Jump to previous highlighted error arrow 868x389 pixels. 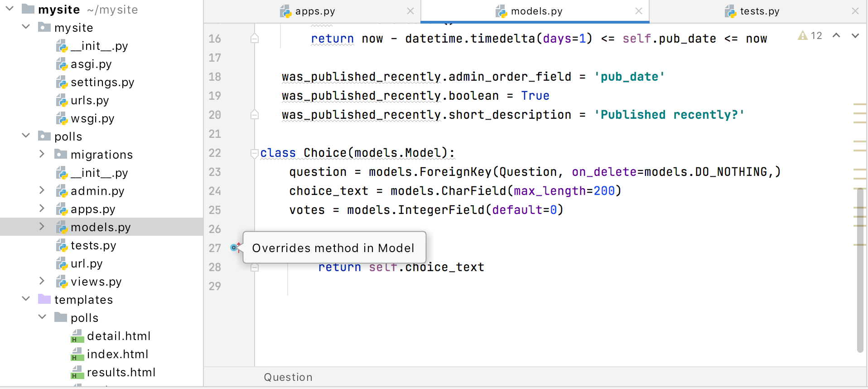click(836, 35)
